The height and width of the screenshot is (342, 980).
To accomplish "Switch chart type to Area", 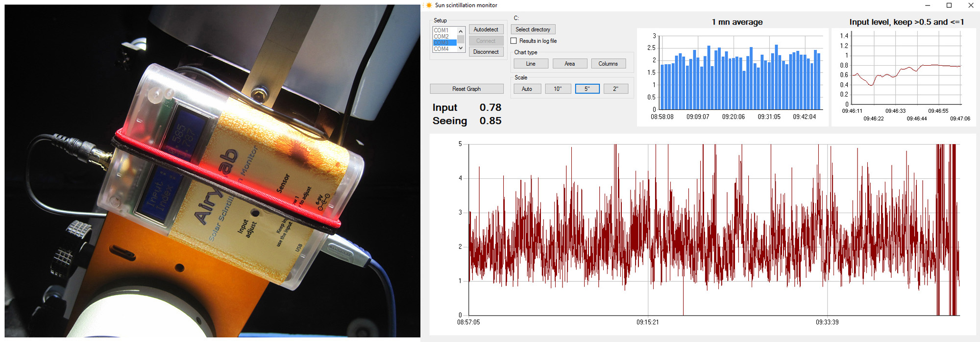I will click(x=569, y=64).
